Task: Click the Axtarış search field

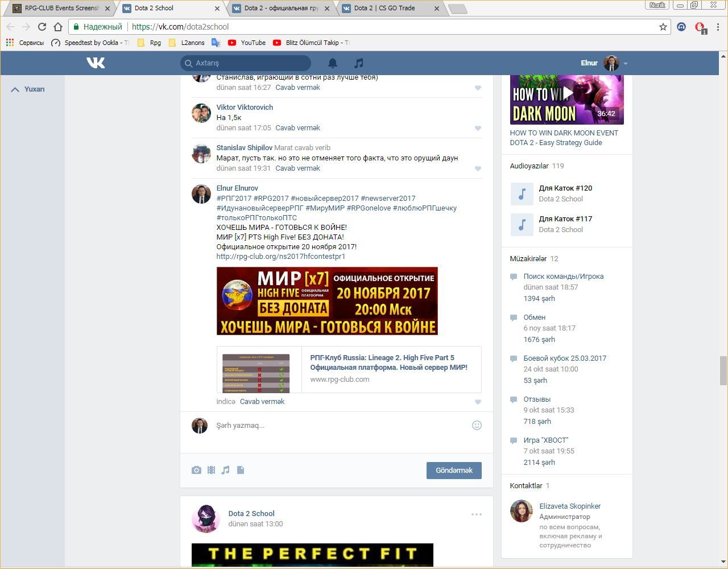Action: coord(246,63)
